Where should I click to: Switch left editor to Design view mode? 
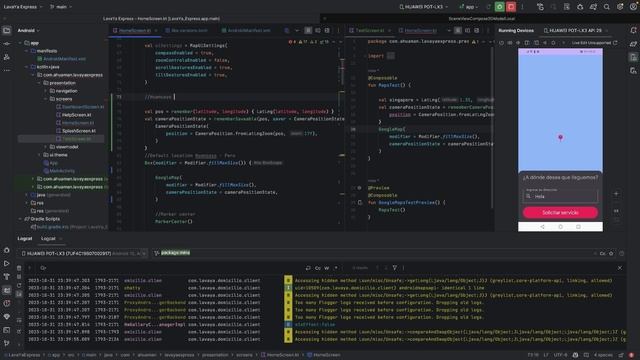327,30
